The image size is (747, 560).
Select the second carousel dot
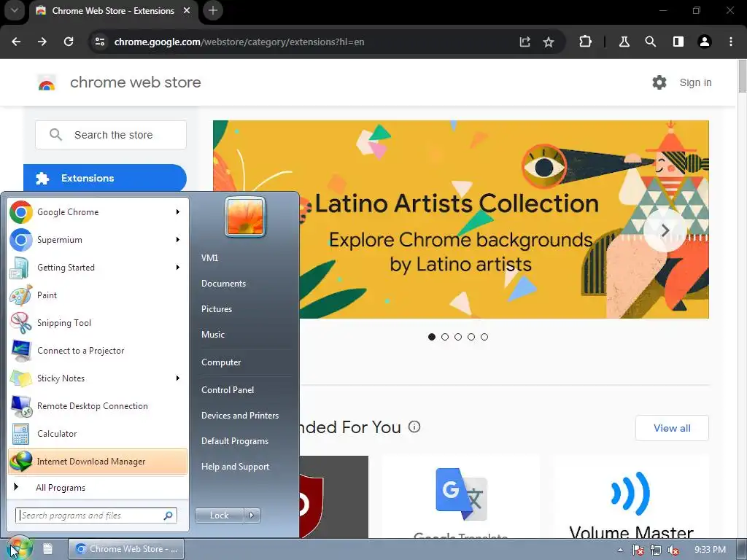[445, 337]
